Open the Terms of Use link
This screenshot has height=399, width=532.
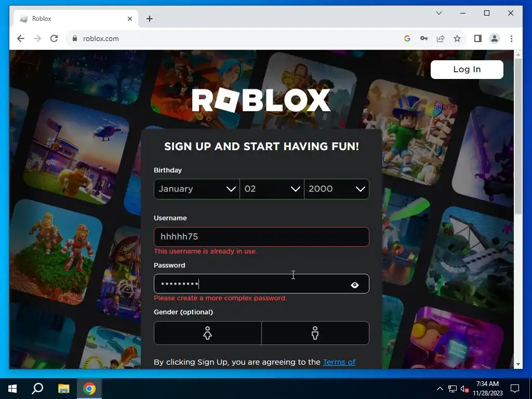339,362
